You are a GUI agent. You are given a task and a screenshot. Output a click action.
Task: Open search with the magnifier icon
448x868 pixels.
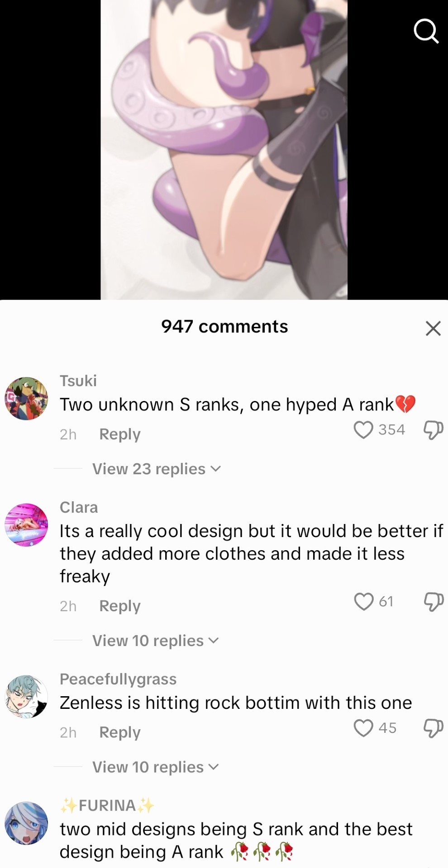[426, 31]
